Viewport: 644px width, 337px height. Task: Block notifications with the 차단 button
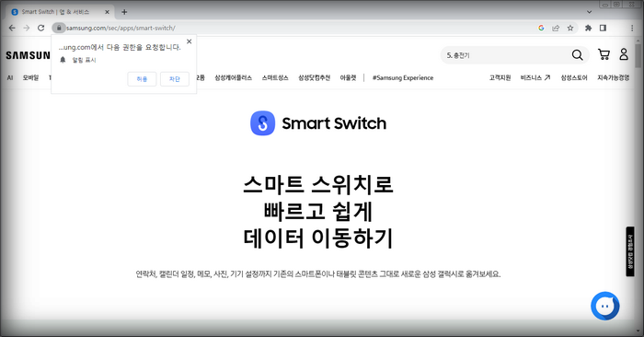[x=175, y=79]
